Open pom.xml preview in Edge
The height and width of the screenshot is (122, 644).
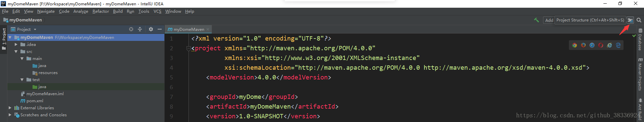click(x=618, y=45)
